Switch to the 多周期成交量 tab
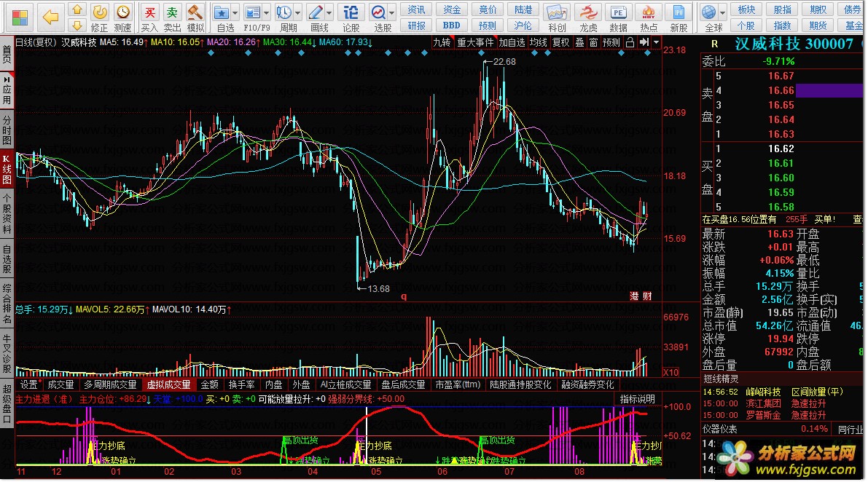Screen dimensions: 868x482 110,384
